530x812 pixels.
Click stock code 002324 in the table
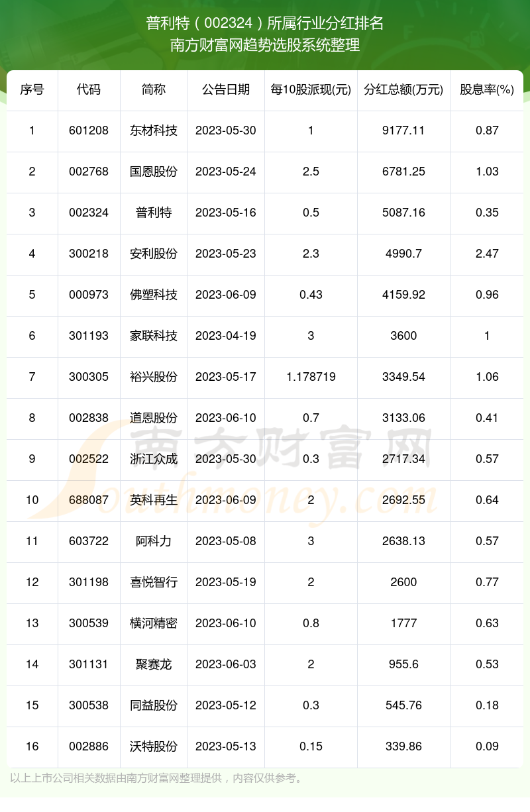89,213
